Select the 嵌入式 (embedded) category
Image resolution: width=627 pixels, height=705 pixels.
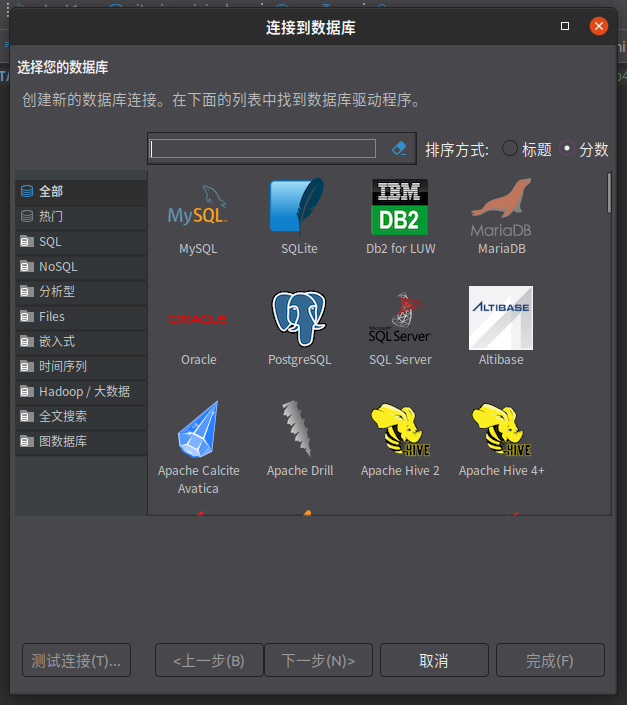[x=81, y=342]
